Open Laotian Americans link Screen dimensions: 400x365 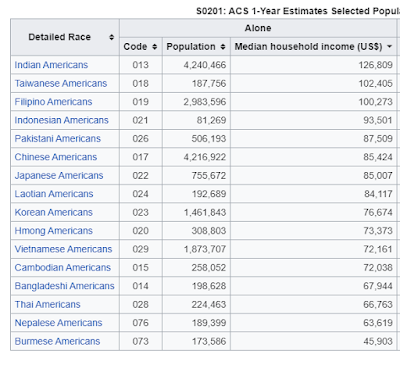[x=54, y=194]
